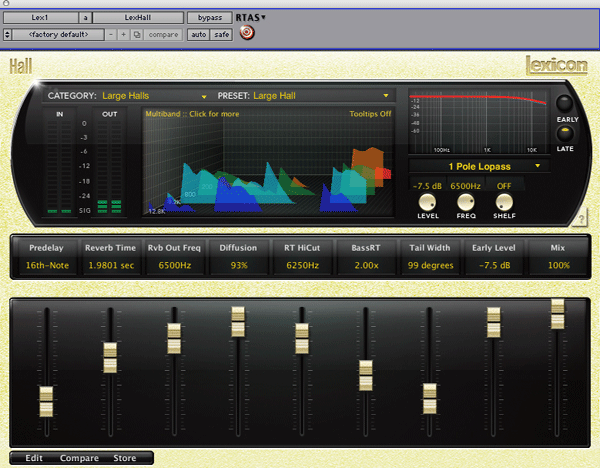Select the Rvb Out Freq parameter cell

tap(174, 256)
